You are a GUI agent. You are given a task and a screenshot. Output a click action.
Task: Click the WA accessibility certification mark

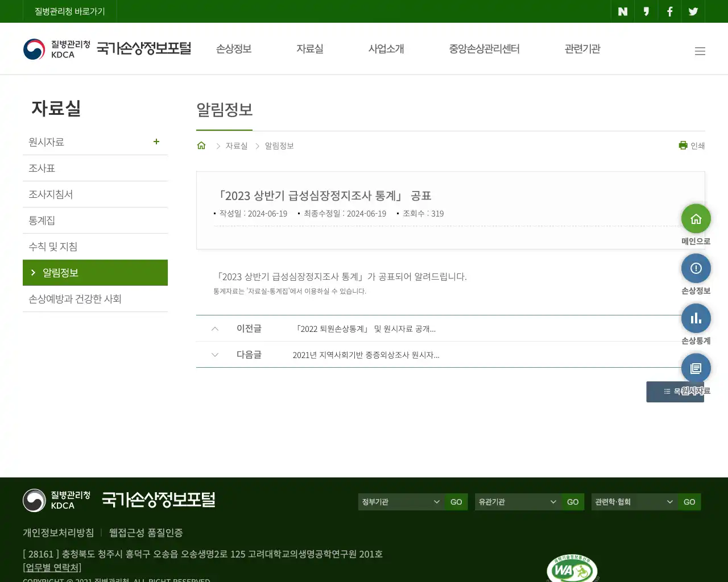point(572,568)
